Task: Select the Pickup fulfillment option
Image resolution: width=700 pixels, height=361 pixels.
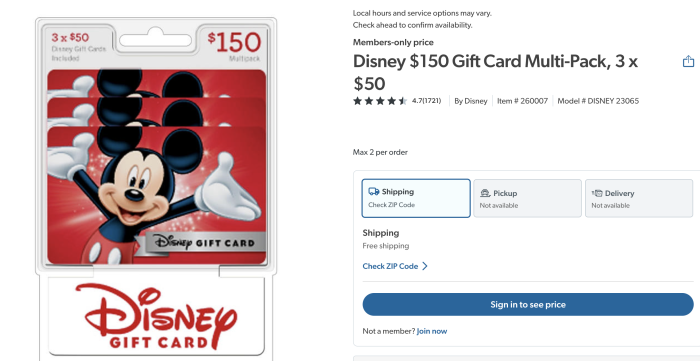Action: (x=527, y=198)
